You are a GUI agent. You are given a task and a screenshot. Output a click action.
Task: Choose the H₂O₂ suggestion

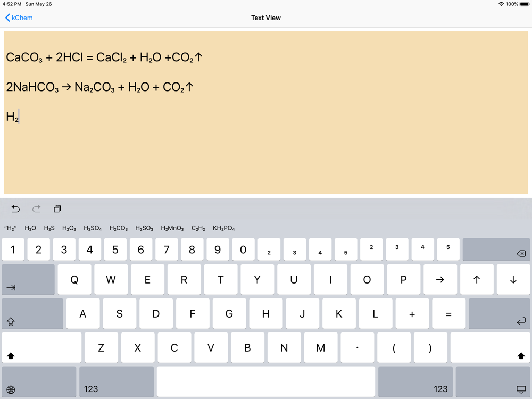(x=69, y=228)
